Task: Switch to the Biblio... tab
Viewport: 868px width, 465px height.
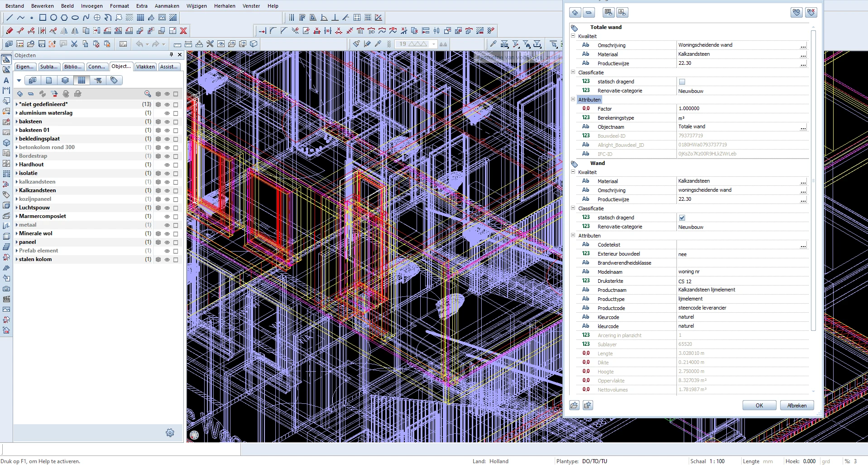Action: (x=73, y=67)
